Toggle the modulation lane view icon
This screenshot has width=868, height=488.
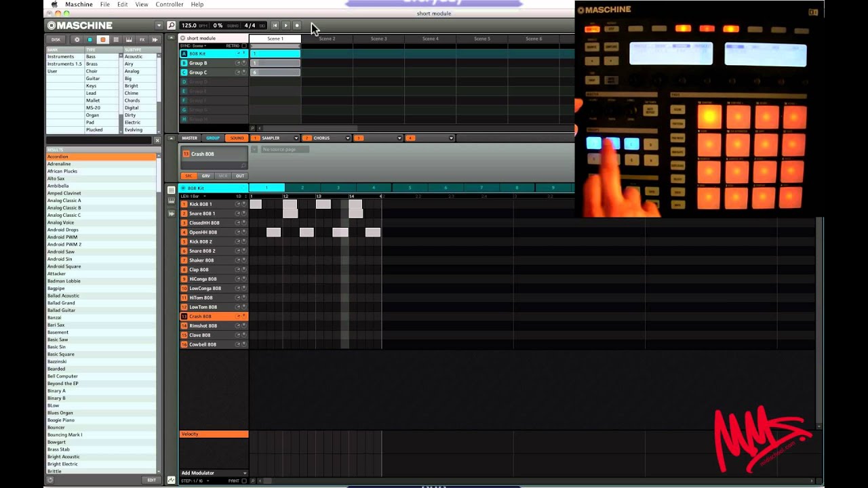[171, 480]
